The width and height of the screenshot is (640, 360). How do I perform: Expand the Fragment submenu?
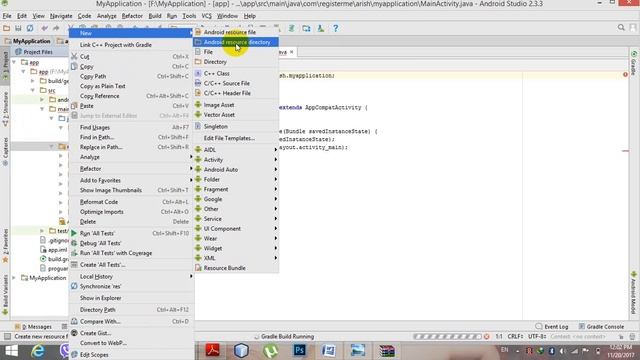pyautogui.click(x=236, y=189)
